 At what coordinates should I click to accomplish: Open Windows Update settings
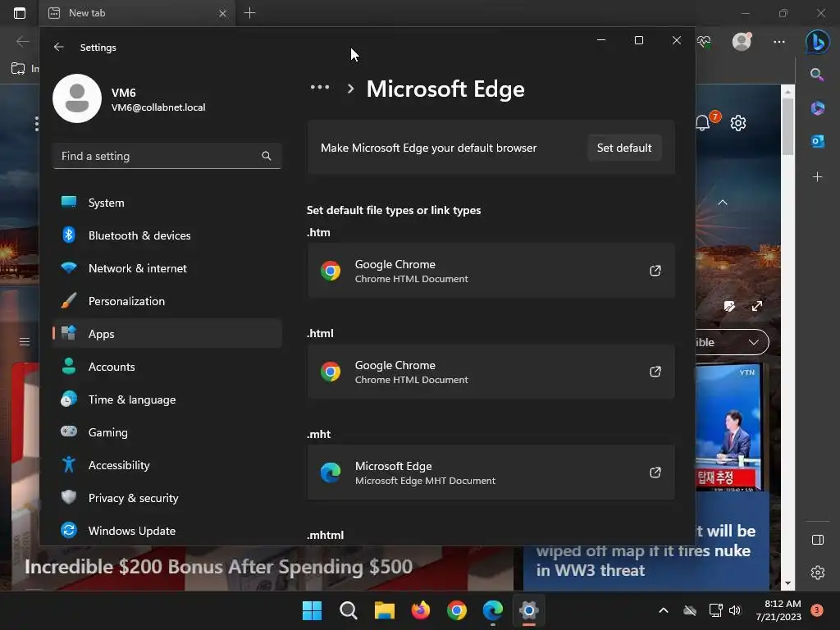[x=167, y=531]
